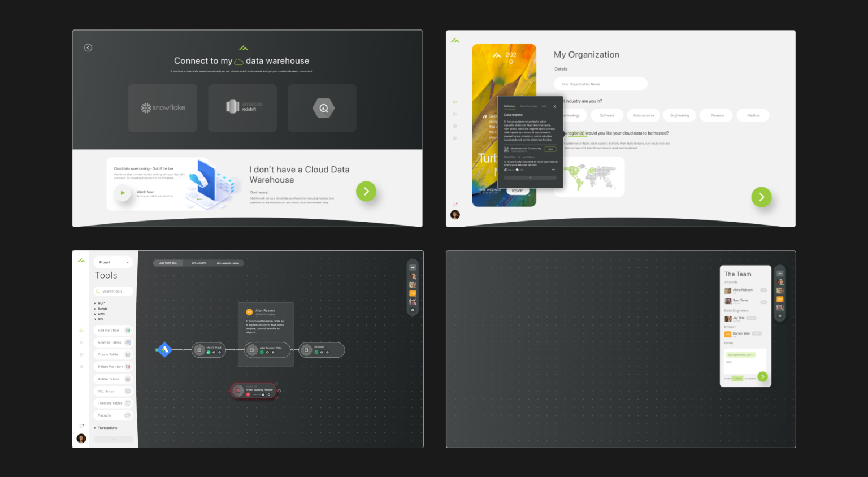Viewport: 868px width, 477px height.
Task: Open the T.Quest project selector in invite line
Action: (737, 378)
